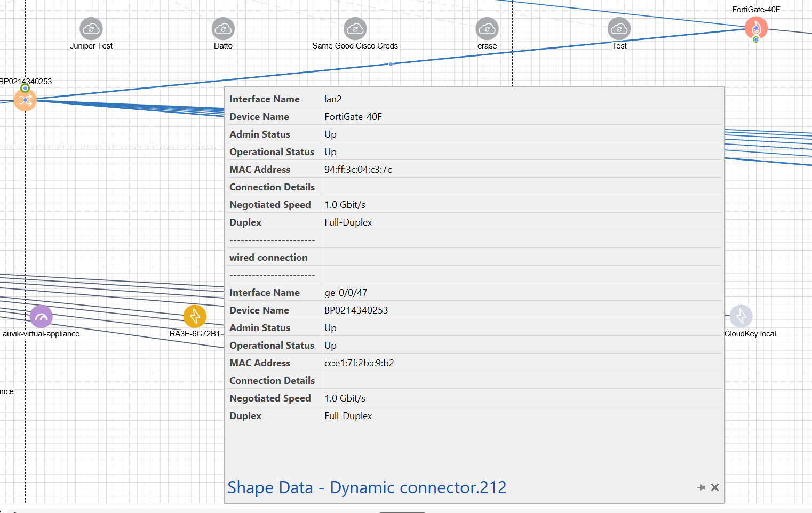Pin the Shape Data window
The width and height of the screenshot is (812, 513).
(x=701, y=487)
